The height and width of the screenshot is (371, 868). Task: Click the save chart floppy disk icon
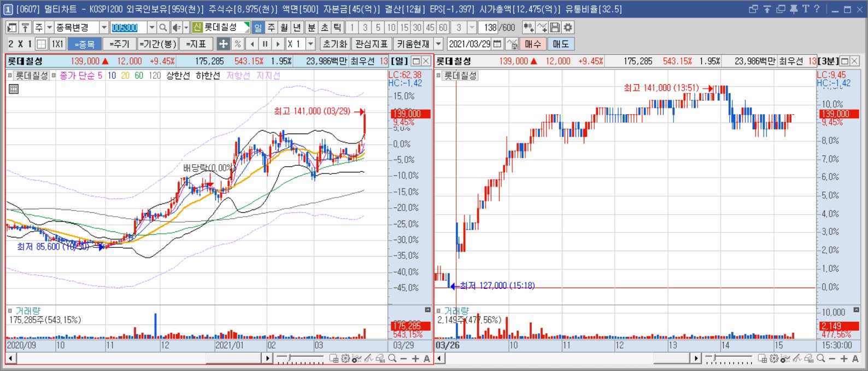tap(555, 27)
